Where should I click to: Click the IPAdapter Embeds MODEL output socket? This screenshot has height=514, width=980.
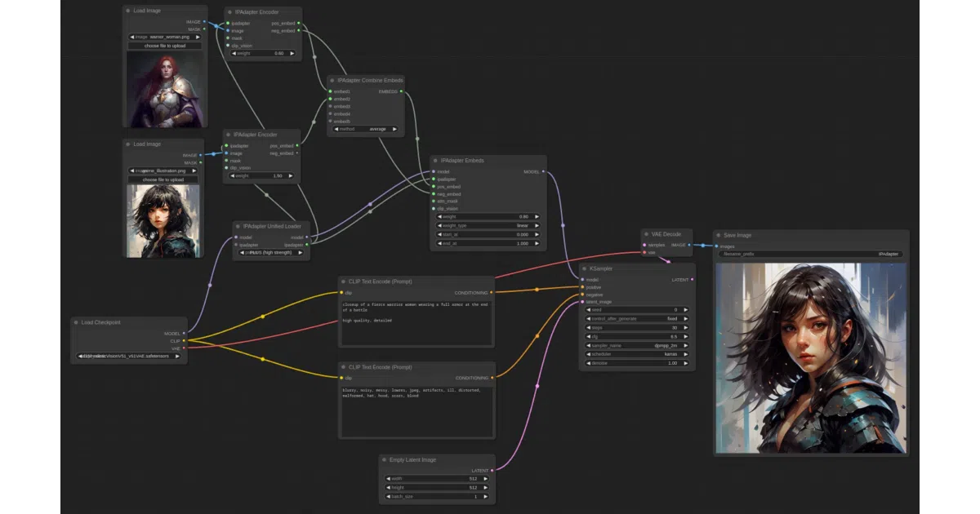coord(543,171)
